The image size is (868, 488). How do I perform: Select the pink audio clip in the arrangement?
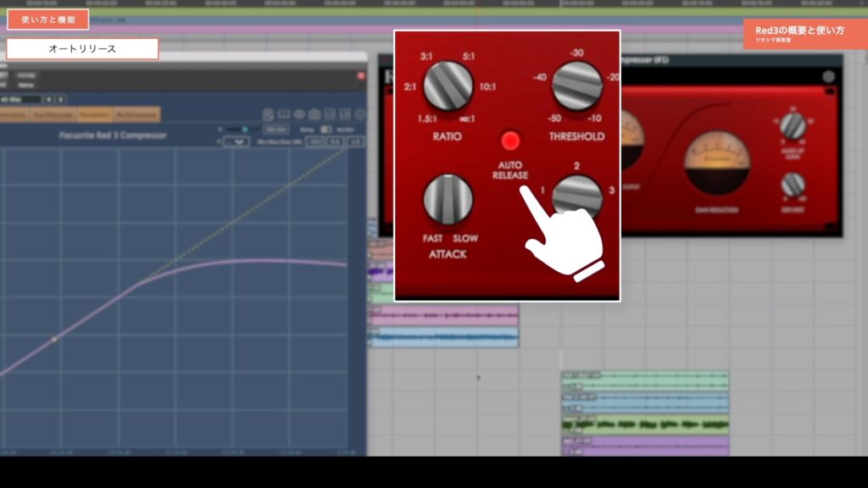tap(444, 316)
